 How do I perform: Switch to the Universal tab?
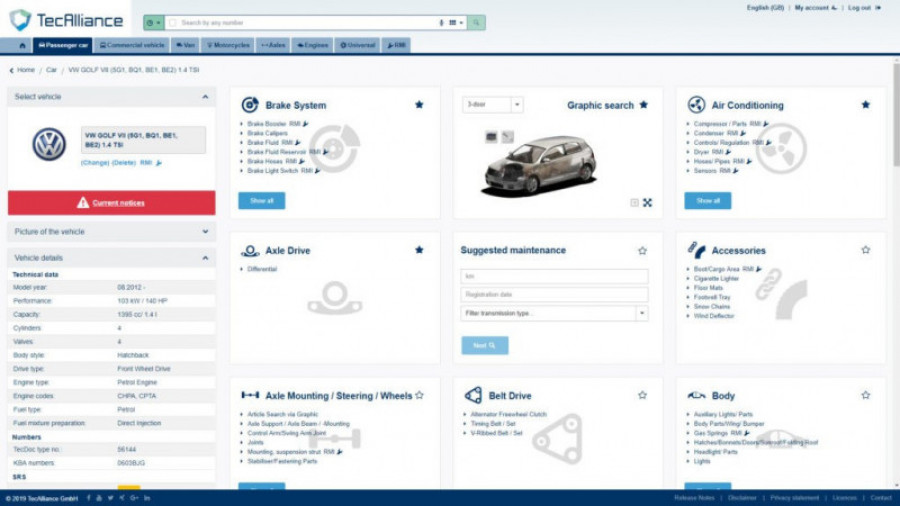pyautogui.click(x=358, y=45)
